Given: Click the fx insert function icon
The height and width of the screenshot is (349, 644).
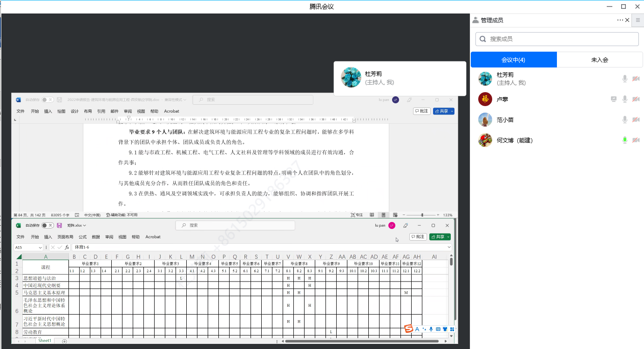Looking at the screenshot, I should pos(67,247).
